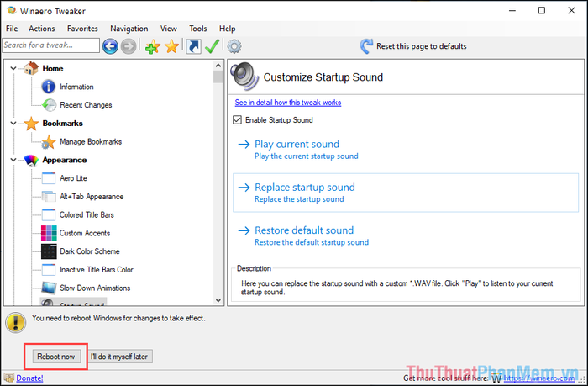Viewport: 588px width, 386px height.
Task: Select Colored Title Bars in the tree
Action: point(87,214)
